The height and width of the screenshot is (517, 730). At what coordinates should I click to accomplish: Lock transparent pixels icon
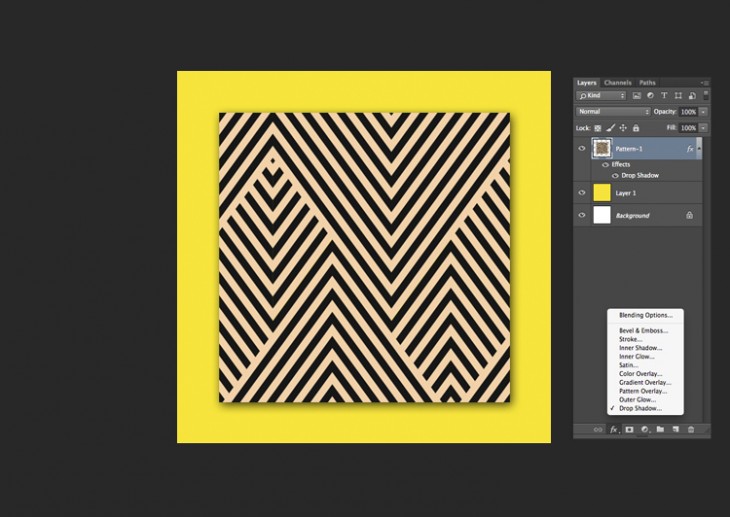coord(598,128)
